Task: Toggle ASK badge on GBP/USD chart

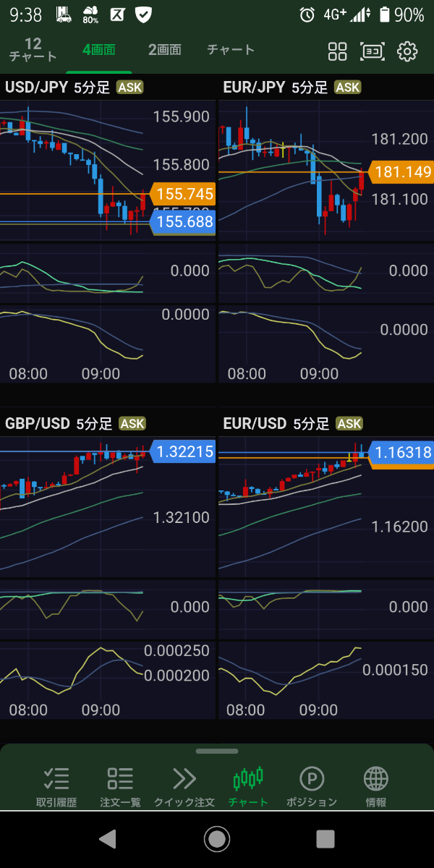Action: pos(132,423)
